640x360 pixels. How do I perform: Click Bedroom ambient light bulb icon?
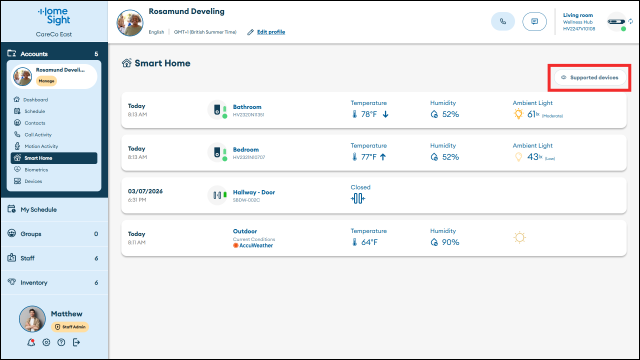coord(518,157)
